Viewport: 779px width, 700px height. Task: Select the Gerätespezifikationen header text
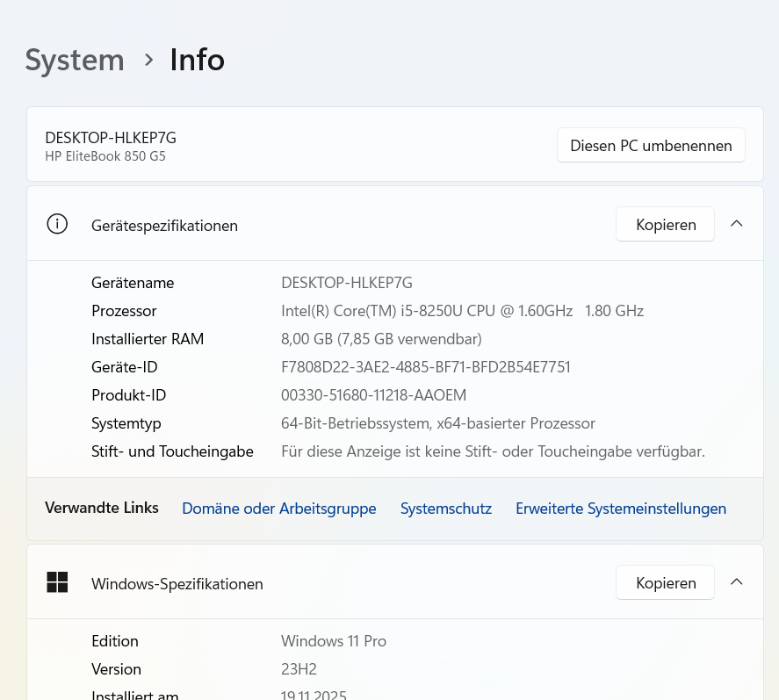[164, 226]
